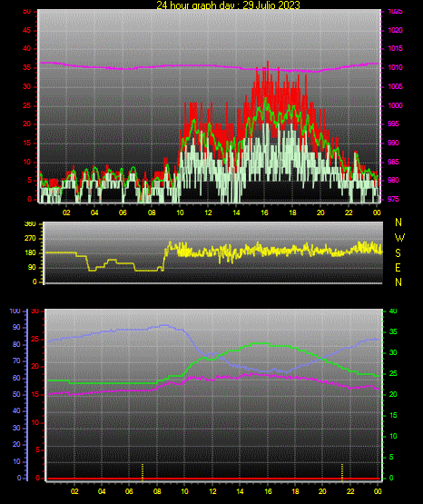Click the red '30' label on temperature chart axis
Screen dimensions: 423x504
35,311
